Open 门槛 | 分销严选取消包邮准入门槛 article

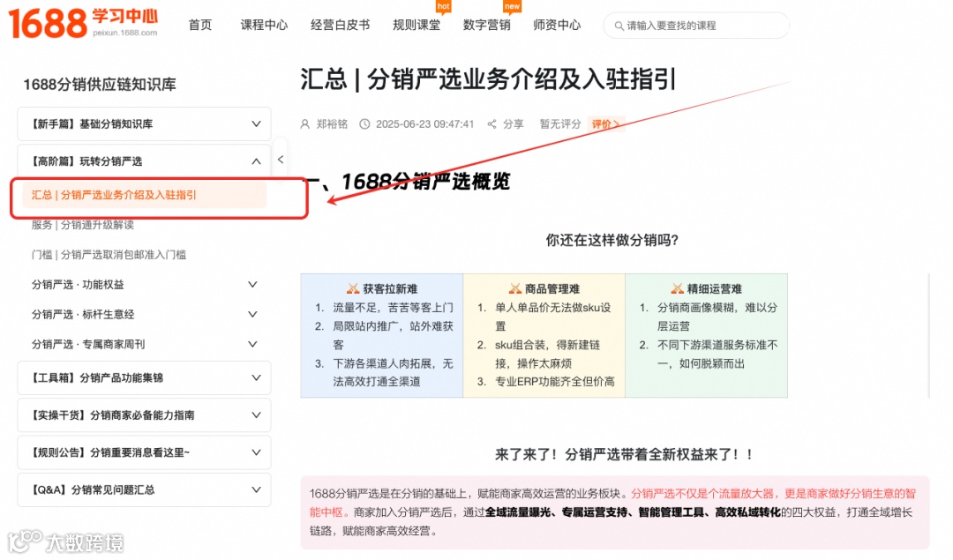pyautogui.click(x=109, y=255)
